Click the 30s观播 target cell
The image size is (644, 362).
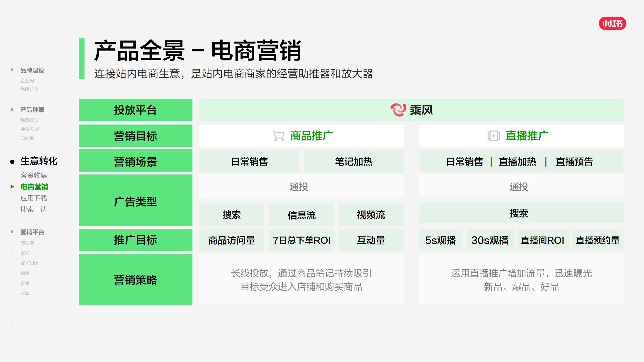click(x=490, y=240)
